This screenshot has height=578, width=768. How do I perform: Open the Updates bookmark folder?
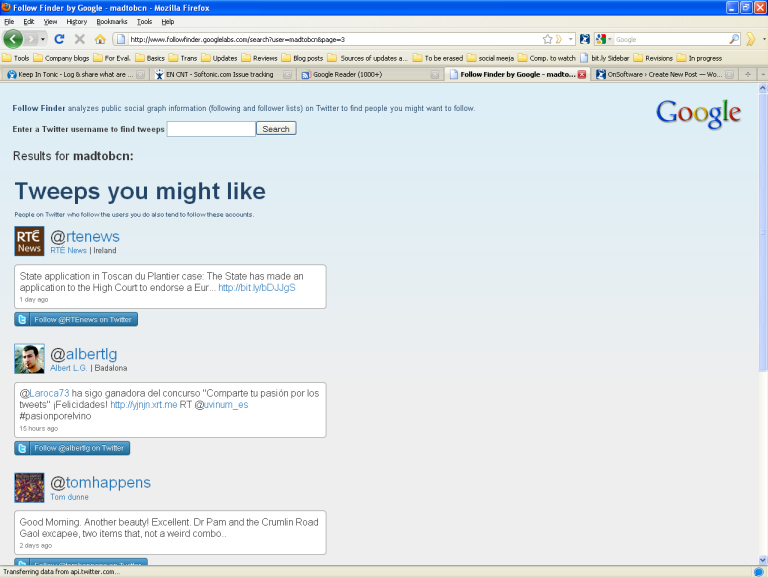coord(219,58)
